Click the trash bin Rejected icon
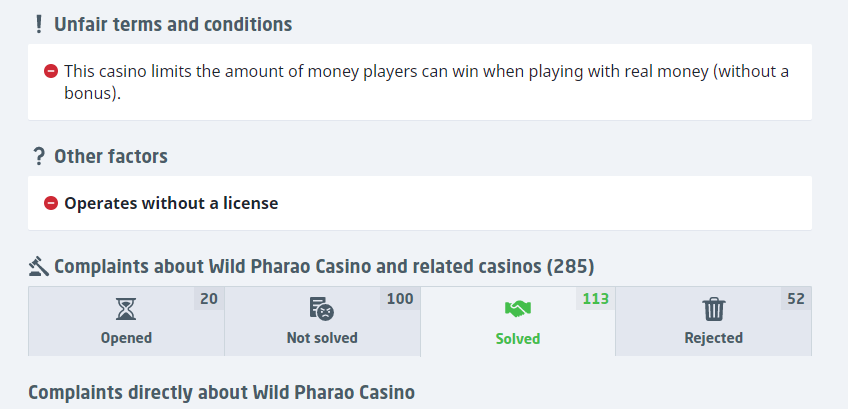Image resolution: width=848 pixels, height=409 pixels. click(x=713, y=308)
